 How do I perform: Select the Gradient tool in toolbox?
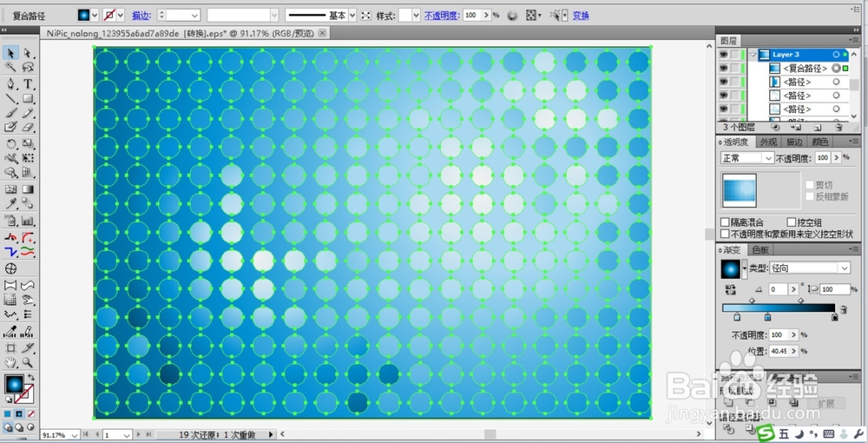[28, 189]
